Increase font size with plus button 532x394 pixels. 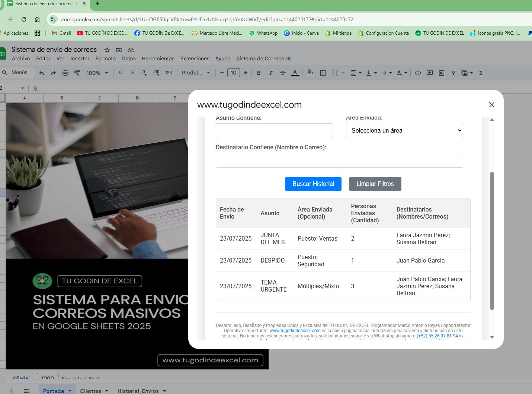pos(246,73)
